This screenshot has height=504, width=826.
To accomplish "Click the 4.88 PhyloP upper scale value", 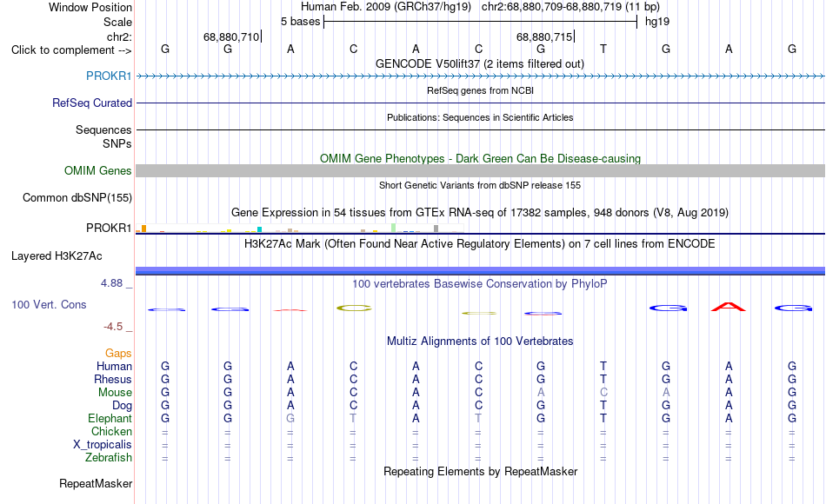I will click(111, 283).
